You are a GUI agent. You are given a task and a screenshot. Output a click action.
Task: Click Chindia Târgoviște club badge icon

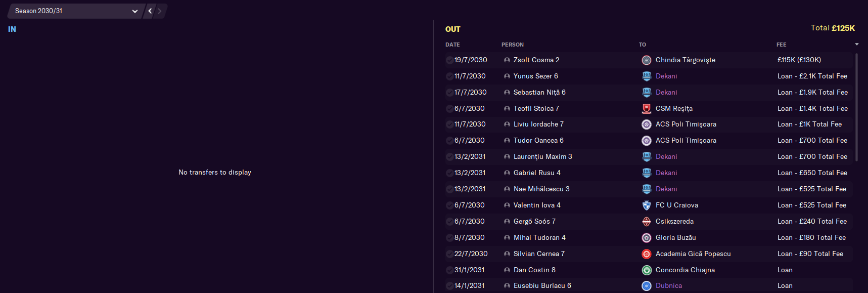pos(646,60)
